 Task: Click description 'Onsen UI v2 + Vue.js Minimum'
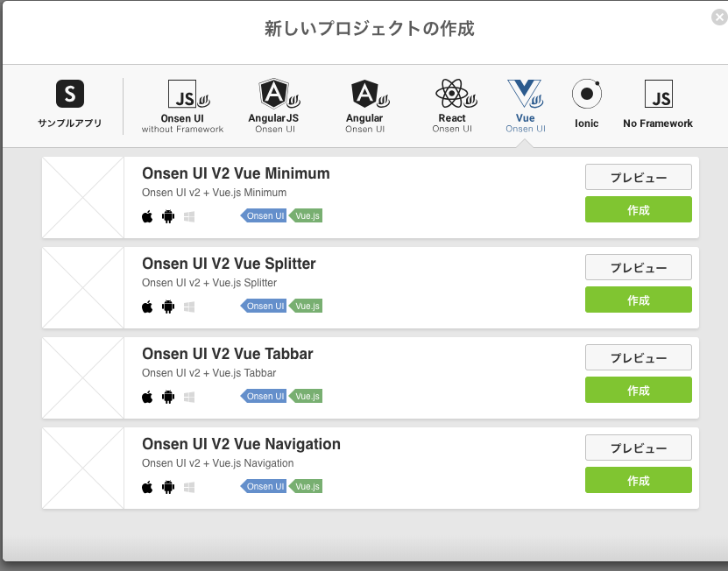point(214,192)
